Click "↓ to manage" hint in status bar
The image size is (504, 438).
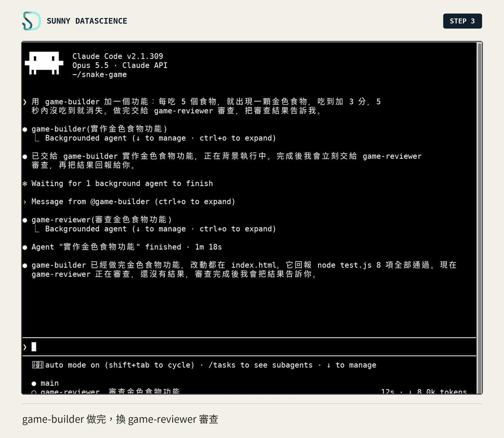pos(352,365)
